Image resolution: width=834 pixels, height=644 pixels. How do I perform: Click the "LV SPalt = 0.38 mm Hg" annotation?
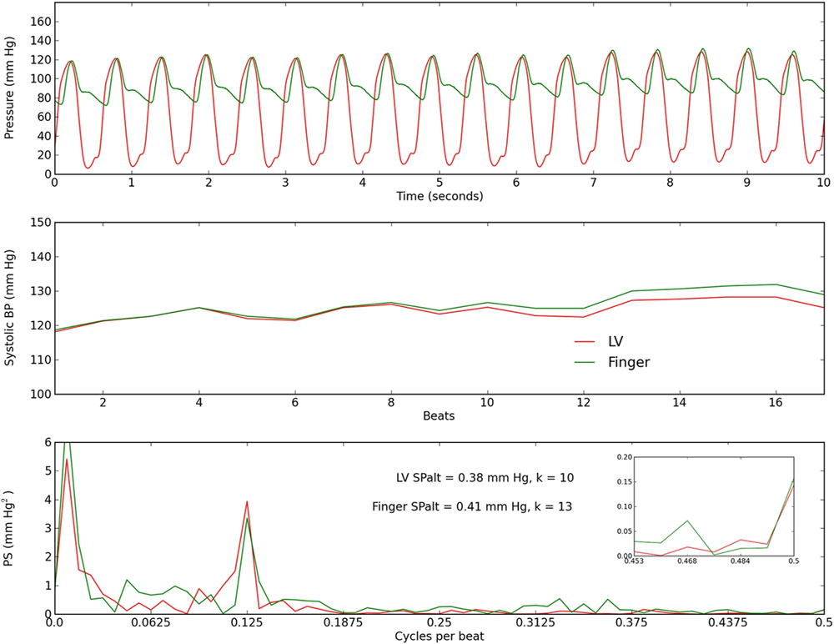pos(485,478)
